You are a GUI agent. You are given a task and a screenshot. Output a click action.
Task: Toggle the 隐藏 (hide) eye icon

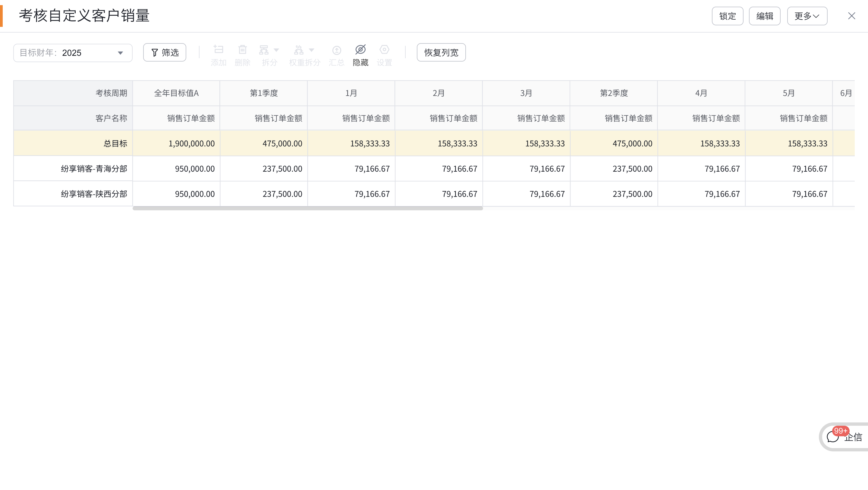(360, 50)
